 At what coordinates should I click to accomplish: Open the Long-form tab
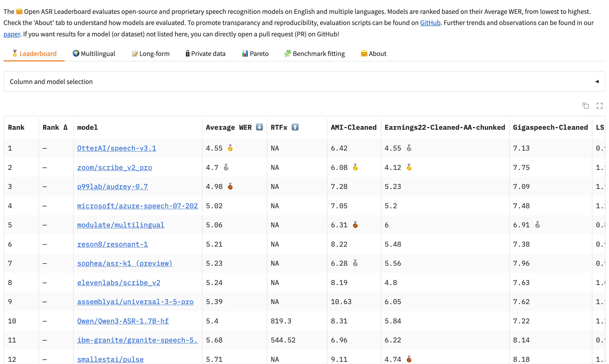coord(151,53)
